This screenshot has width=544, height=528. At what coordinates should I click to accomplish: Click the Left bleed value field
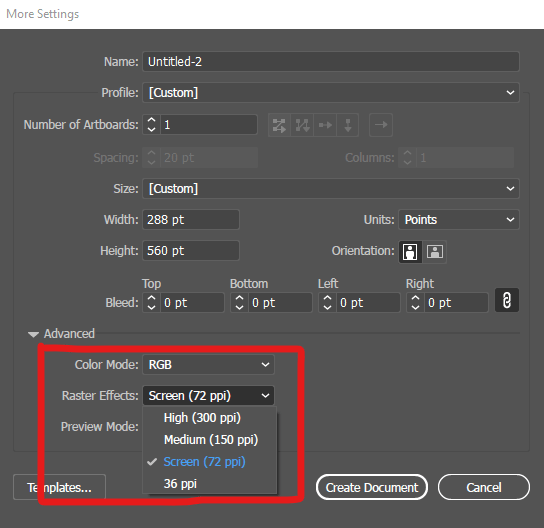(368, 303)
